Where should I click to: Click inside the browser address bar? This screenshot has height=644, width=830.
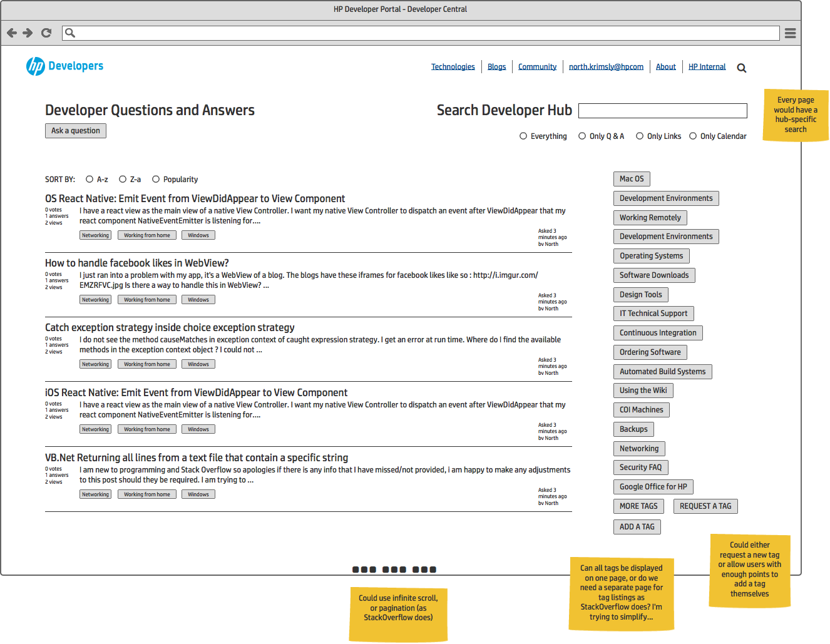[421, 33]
